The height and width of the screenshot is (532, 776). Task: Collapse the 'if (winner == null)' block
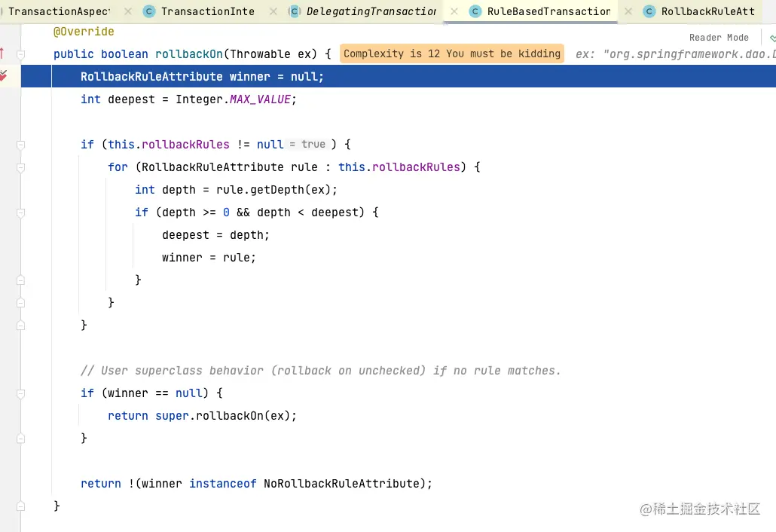21,393
